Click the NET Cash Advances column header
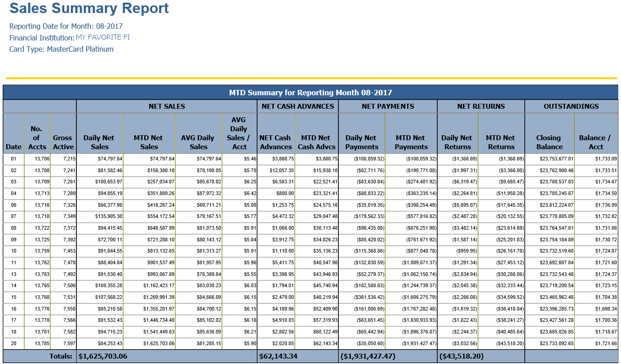 pyautogui.click(x=276, y=133)
